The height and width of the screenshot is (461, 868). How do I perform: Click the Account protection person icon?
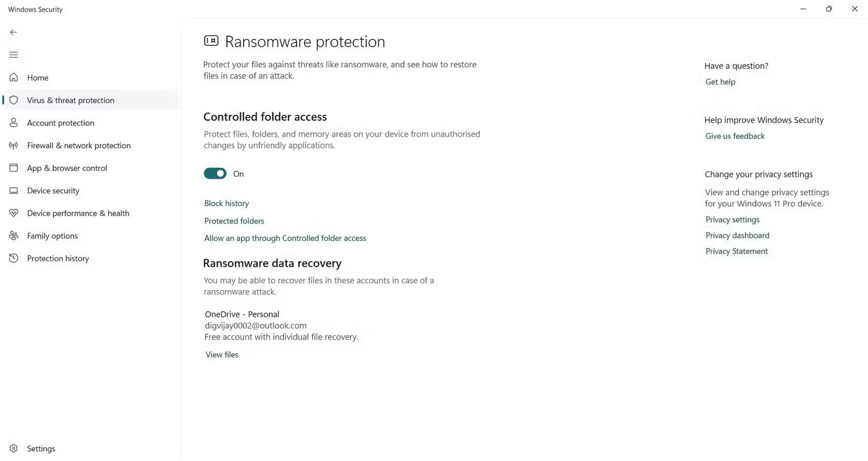coord(13,122)
